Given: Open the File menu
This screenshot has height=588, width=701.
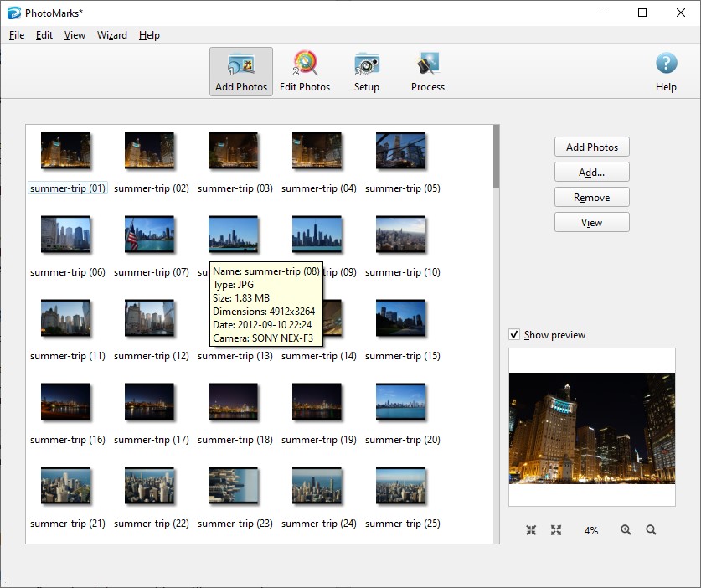Looking at the screenshot, I should pyautogui.click(x=17, y=35).
